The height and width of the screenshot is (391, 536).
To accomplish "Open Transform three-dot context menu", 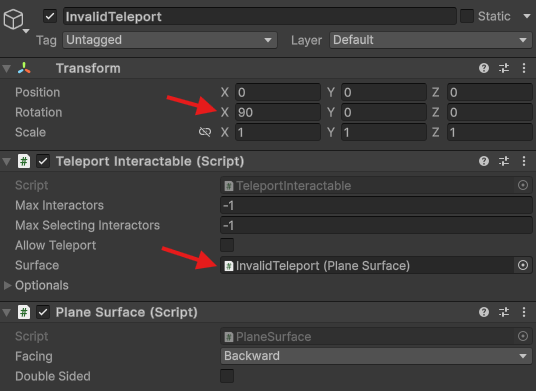I will coord(524,68).
